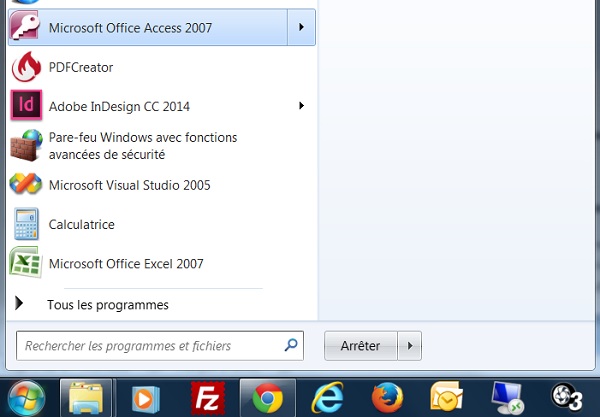Image resolution: width=600 pixels, height=417 pixels.
Task: Open FileZilla from the taskbar
Action: (207, 398)
